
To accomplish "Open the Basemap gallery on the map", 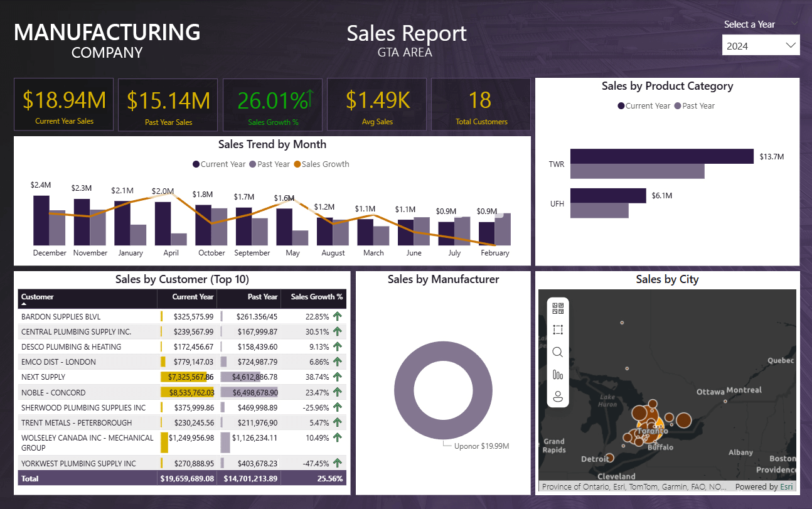I will [x=557, y=308].
